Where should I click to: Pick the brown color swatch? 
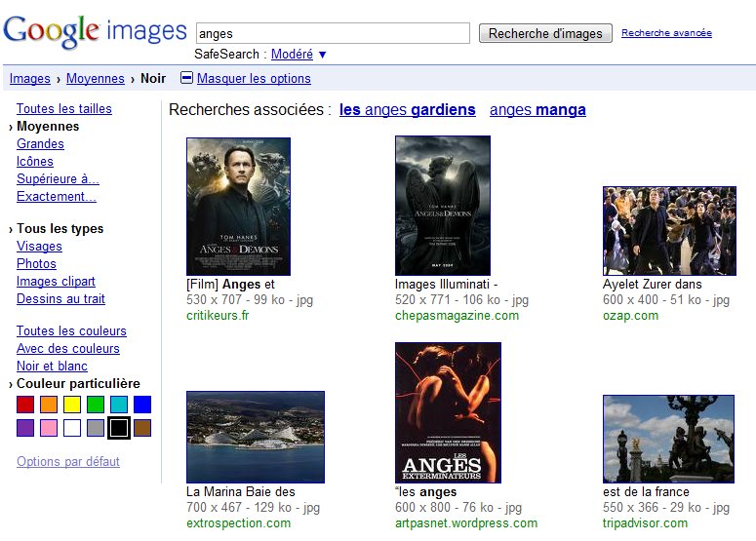tap(142, 428)
